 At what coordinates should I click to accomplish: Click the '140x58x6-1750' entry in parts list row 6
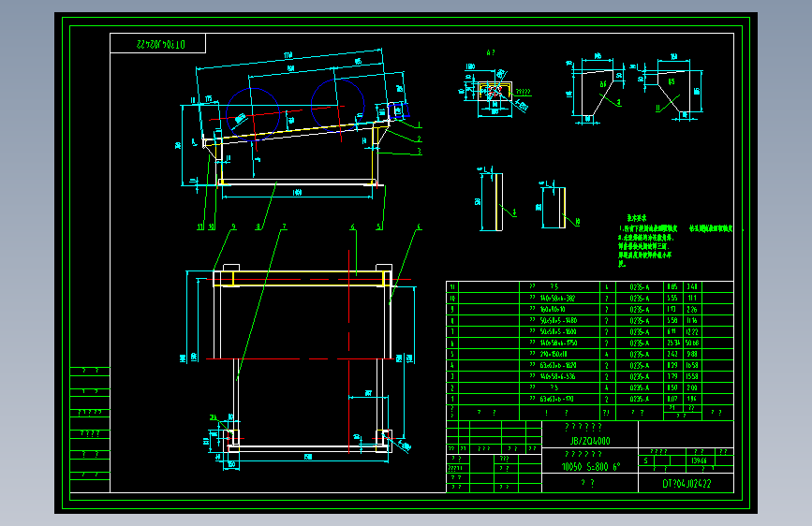558,343
